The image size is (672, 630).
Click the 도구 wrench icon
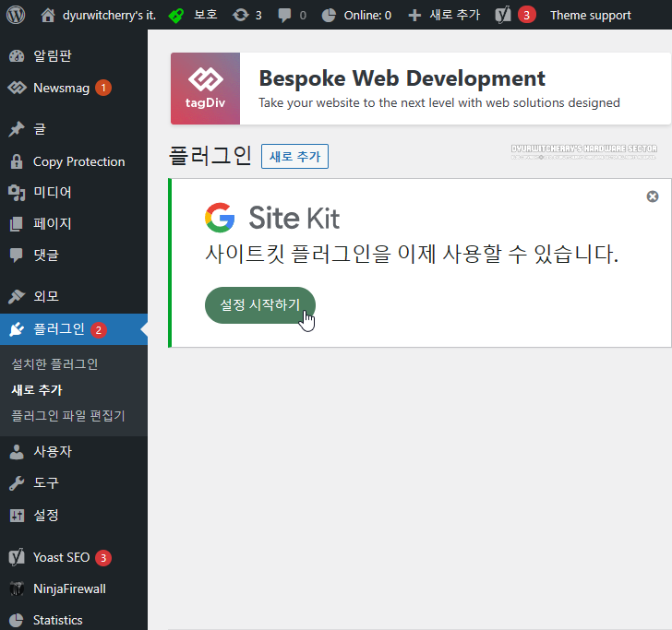coord(17,483)
